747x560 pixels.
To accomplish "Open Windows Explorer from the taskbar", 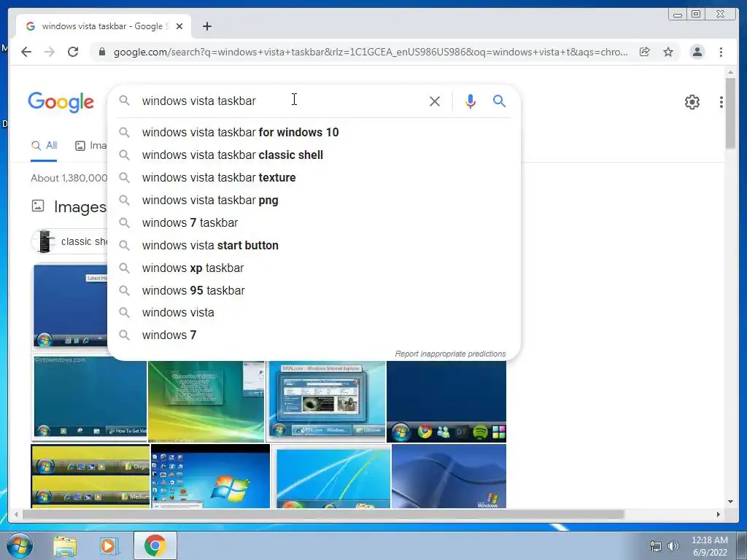I will coord(65,546).
